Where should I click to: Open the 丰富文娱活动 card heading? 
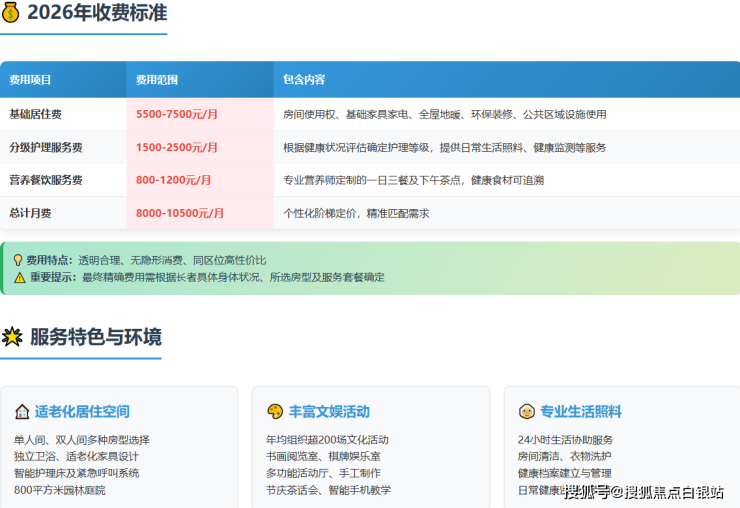(x=329, y=411)
